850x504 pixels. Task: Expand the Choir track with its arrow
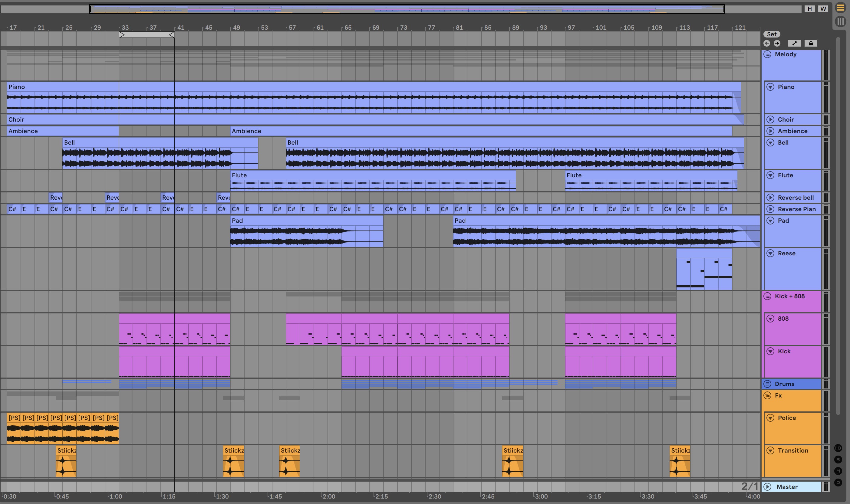(770, 119)
